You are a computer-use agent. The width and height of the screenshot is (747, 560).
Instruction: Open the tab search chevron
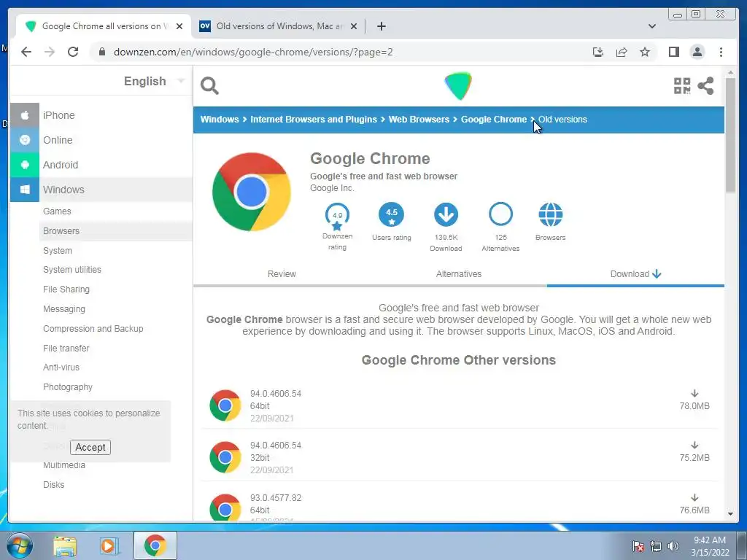point(651,26)
